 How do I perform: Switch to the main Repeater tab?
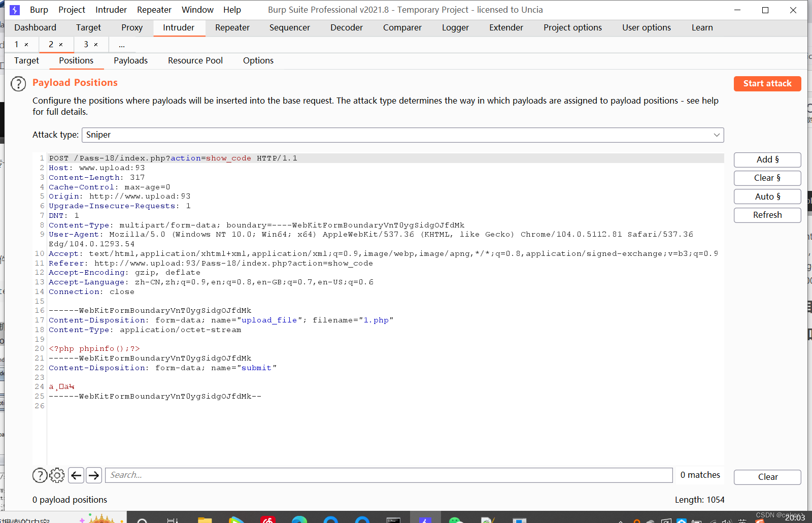(x=232, y=27)
